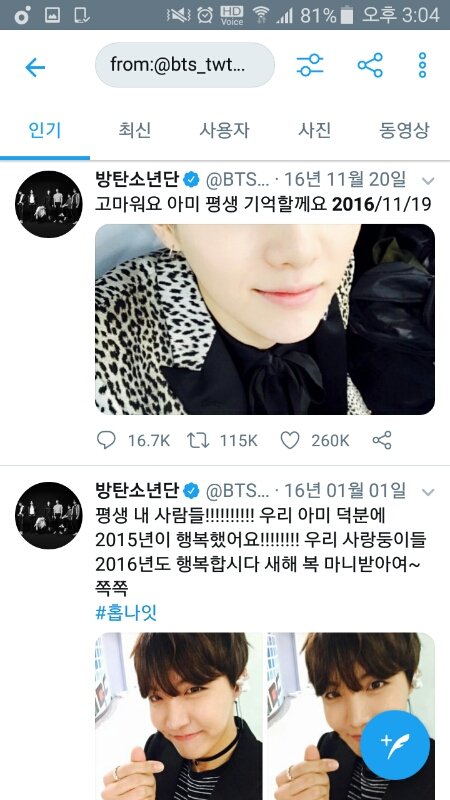The image size is (450, 800).
Task: Select the 인기 tab
Action: (45, 130)
